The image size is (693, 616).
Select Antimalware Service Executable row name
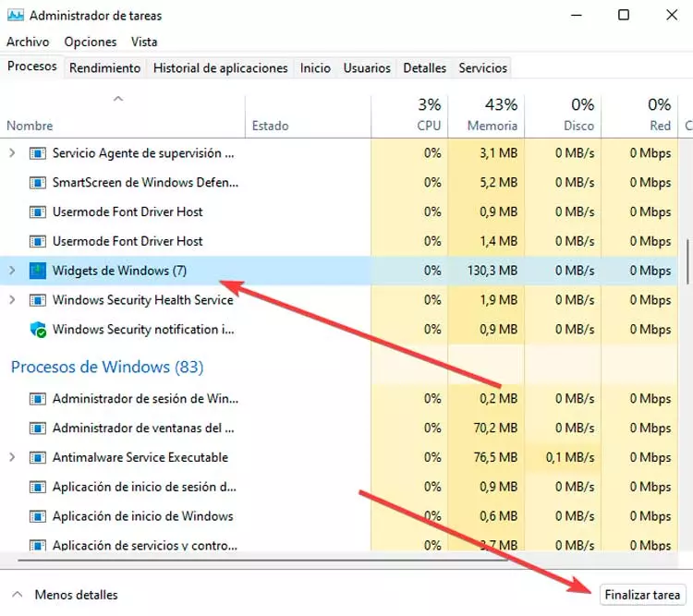[140, 457]
